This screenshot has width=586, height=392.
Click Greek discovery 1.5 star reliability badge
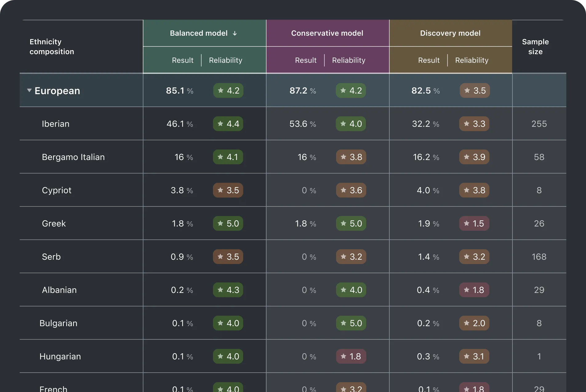474,223
